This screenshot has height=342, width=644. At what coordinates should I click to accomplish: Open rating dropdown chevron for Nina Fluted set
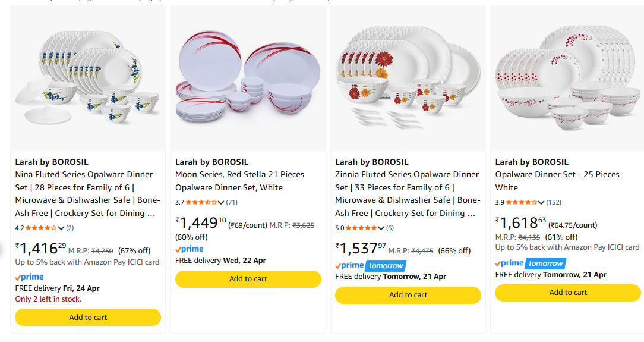tap(61, 228)
